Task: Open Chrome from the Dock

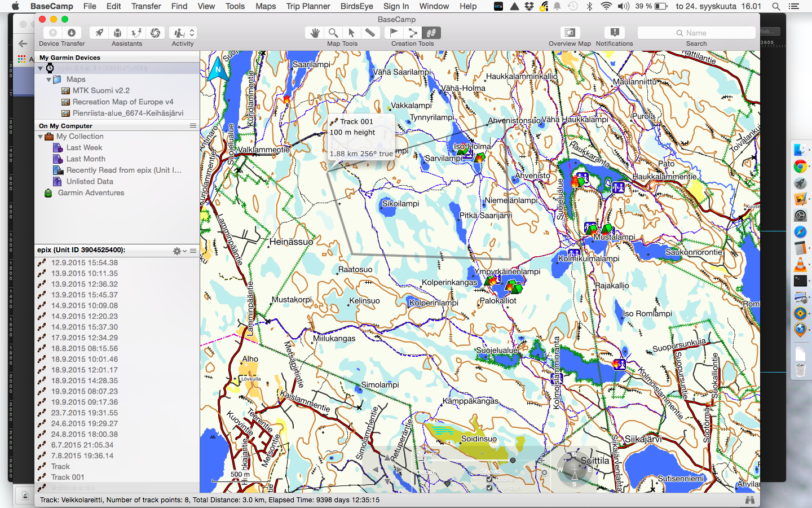Action: tap(800, 167)
